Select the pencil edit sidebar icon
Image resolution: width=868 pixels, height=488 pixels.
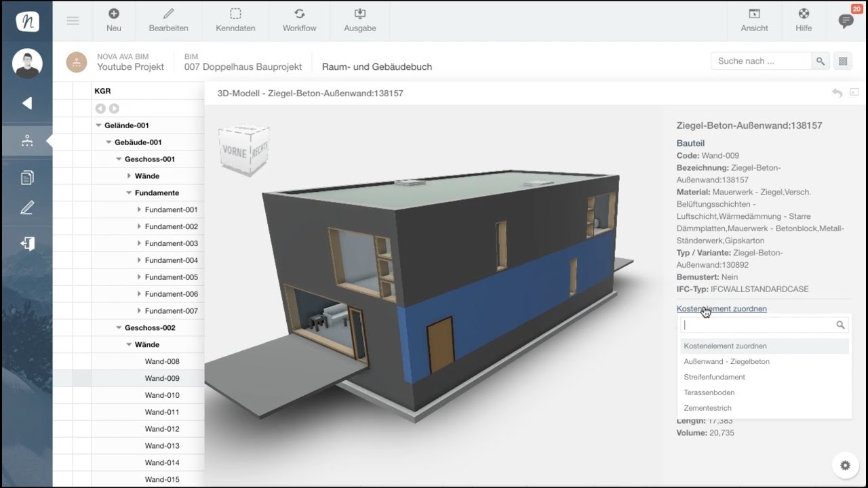pos(27,208)
